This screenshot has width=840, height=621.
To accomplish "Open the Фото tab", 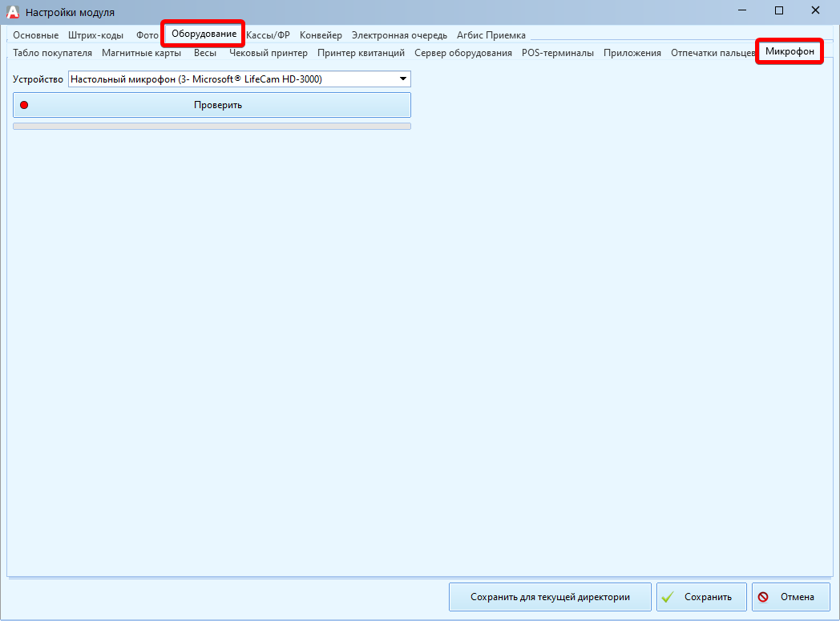I will click(147, 35).
